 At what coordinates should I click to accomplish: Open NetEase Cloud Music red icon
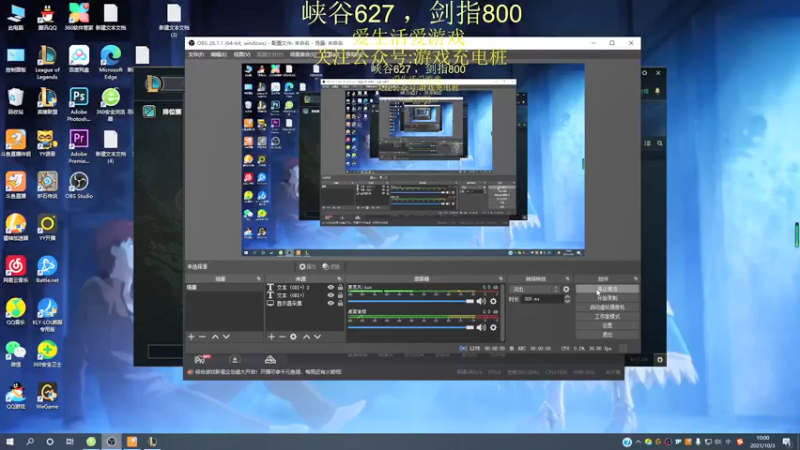click(15, 269)
